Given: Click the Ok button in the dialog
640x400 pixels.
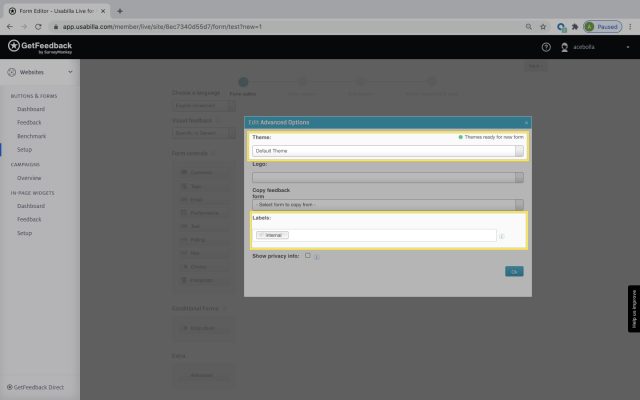Looking at the screenshot, I should (x=514, y=271).
